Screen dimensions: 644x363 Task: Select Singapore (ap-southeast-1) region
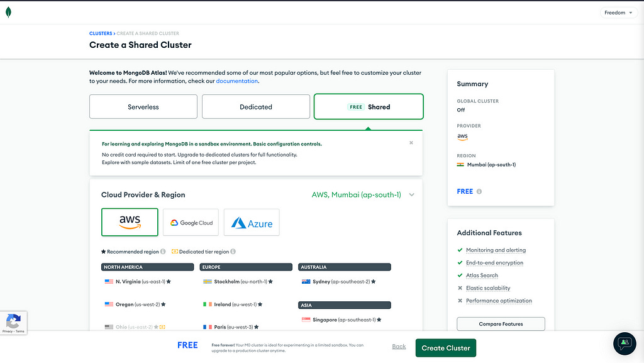[x=341, y=320]
